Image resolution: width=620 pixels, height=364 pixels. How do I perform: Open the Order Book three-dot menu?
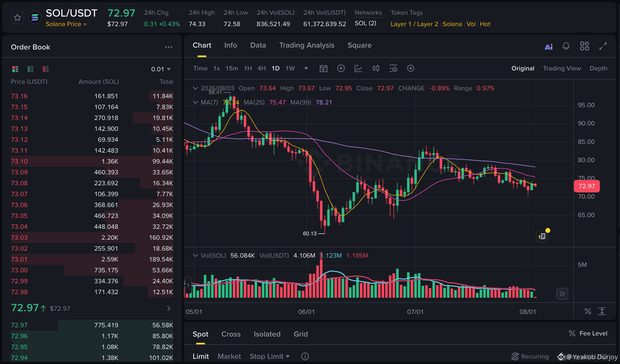(169, 47)
